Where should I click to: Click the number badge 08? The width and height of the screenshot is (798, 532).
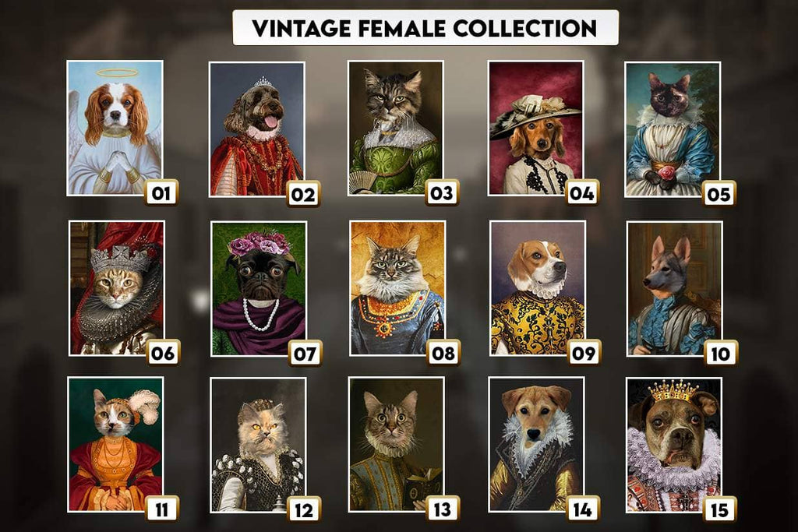pos(443,353)
